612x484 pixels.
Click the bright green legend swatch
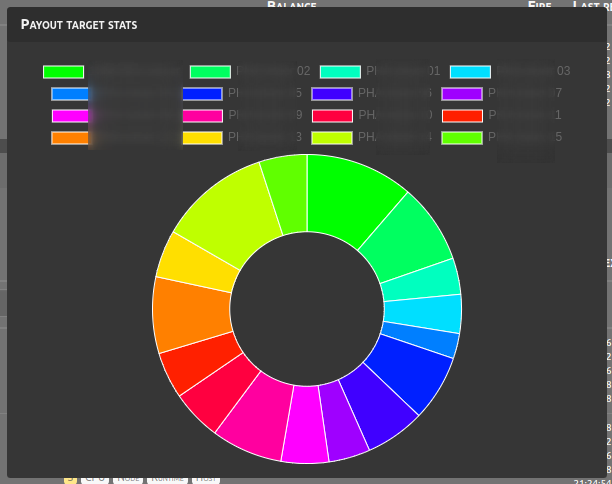[x=63, y=72]
